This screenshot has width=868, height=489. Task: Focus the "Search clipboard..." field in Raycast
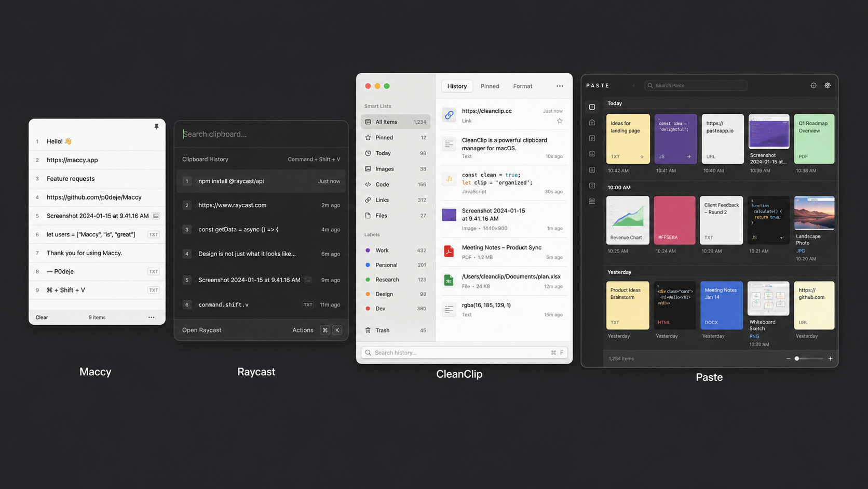point(261,134)
